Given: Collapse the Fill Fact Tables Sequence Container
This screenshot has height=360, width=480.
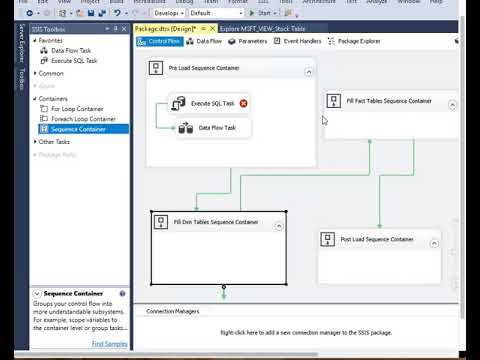Looking at the screenshot, I should pos(452,105).
